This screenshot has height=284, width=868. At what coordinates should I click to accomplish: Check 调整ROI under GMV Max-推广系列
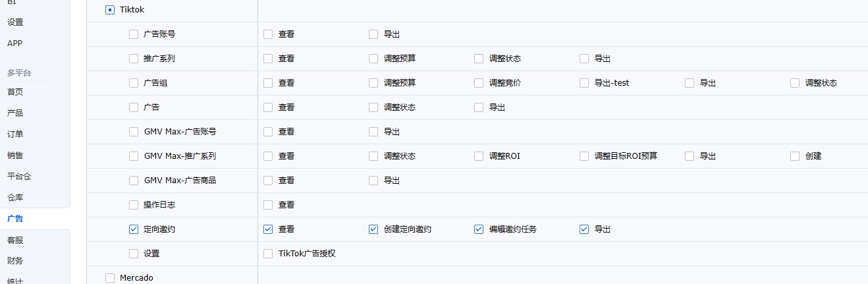479,156
